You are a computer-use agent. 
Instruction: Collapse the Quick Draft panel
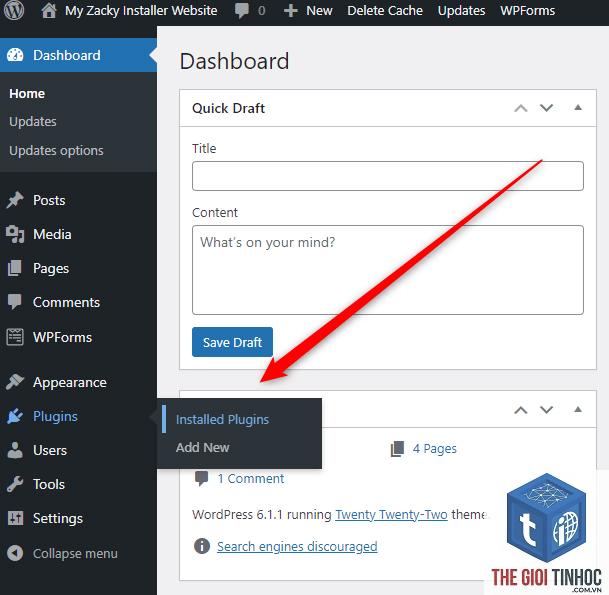coord(578,108)
